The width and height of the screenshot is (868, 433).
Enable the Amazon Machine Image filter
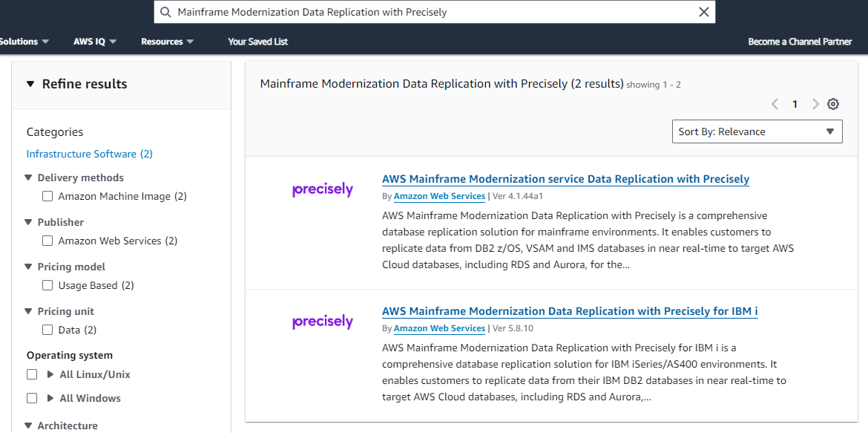click(x=47, y=195)
